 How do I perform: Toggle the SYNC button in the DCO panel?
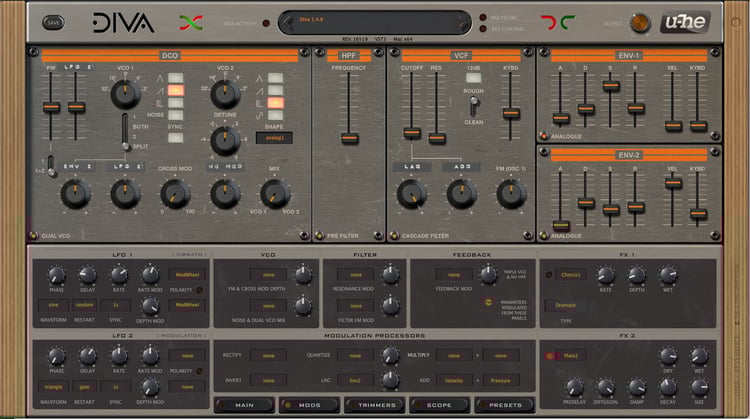(175, 138)
